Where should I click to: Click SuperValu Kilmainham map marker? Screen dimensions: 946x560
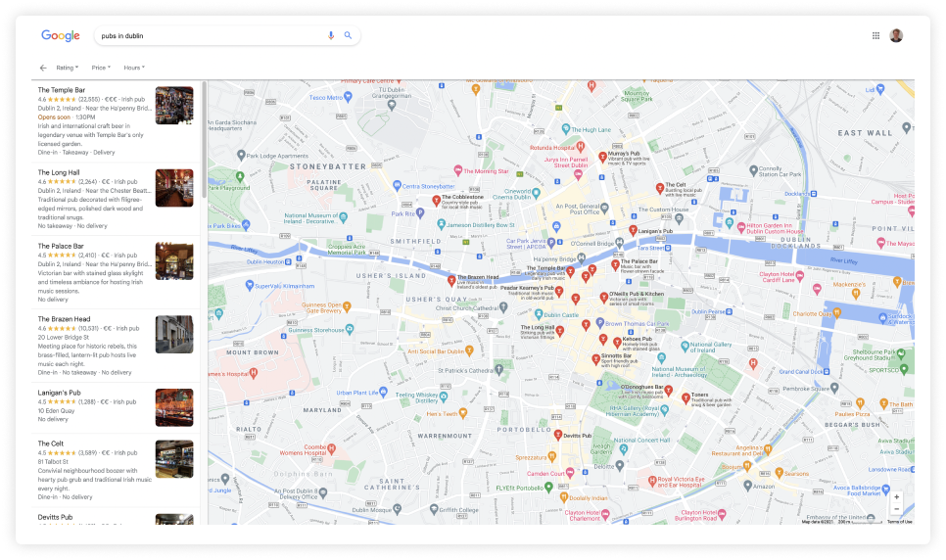(x=249, y=286)
